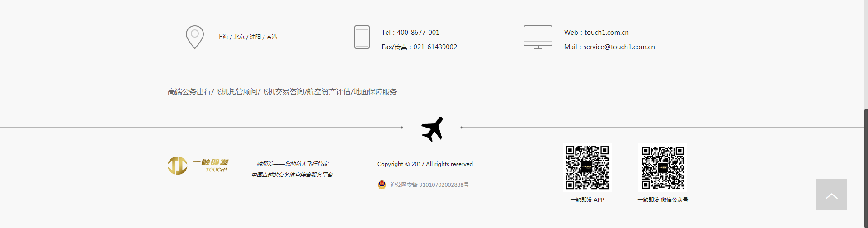
Task: Click the black airplane icon
Action: point(432,129)
